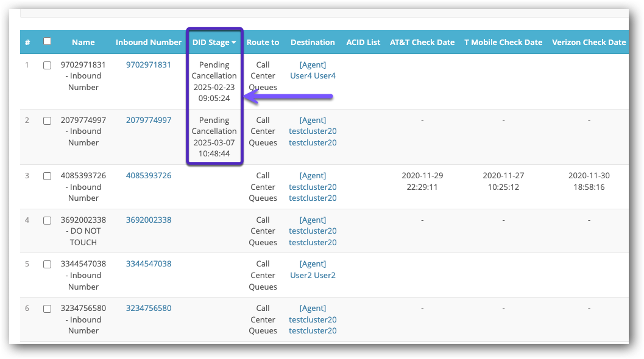The width and height of the screenshot is (644, 359).
Task: Open inbound number 2079774997 link
Action: pyautogui.click(x=149, y=120)
